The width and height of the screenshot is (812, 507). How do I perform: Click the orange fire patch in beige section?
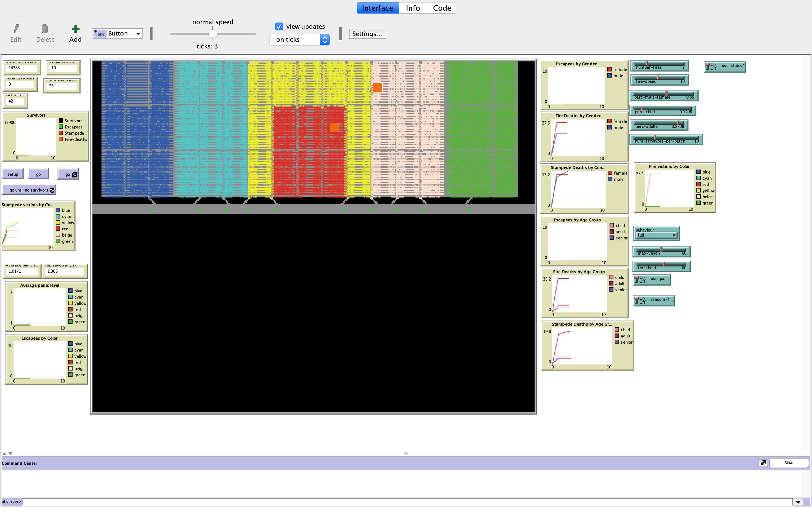[377, 88]
